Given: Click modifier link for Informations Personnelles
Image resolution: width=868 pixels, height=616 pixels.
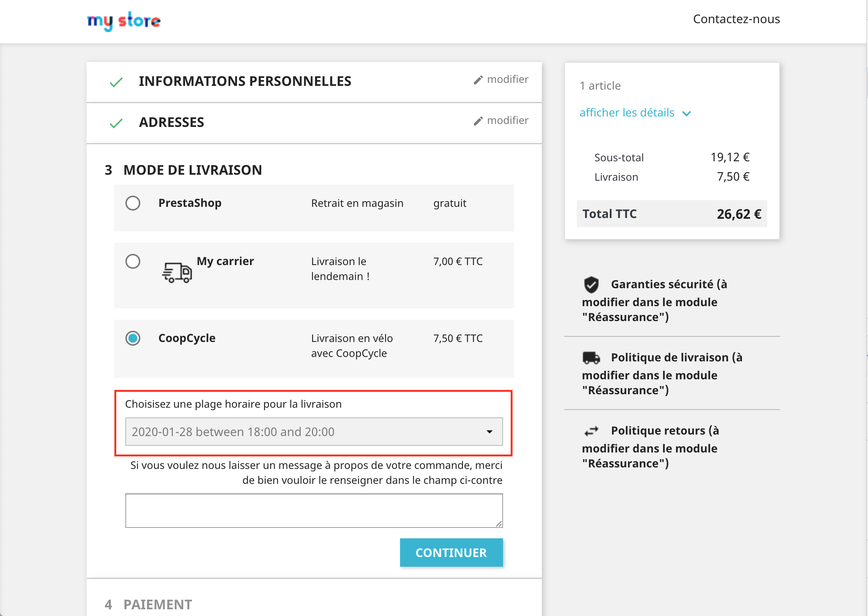Looking at the screenshot, I should point(507,79).
